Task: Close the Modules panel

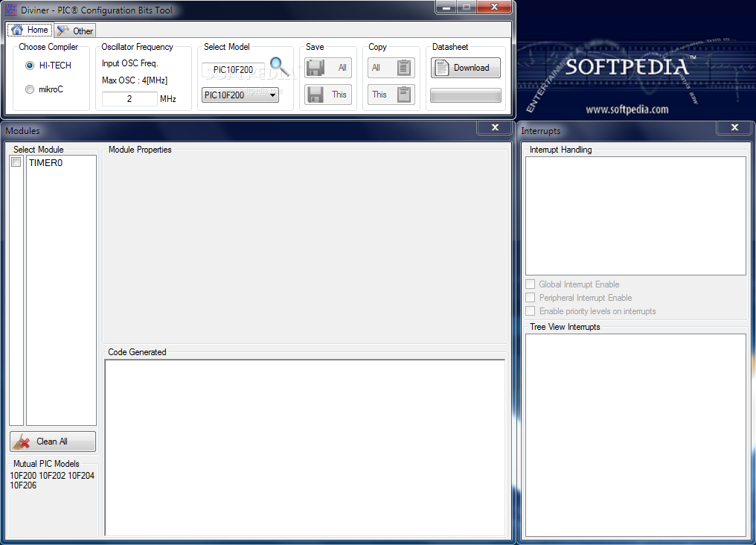Action: [495, 127]
